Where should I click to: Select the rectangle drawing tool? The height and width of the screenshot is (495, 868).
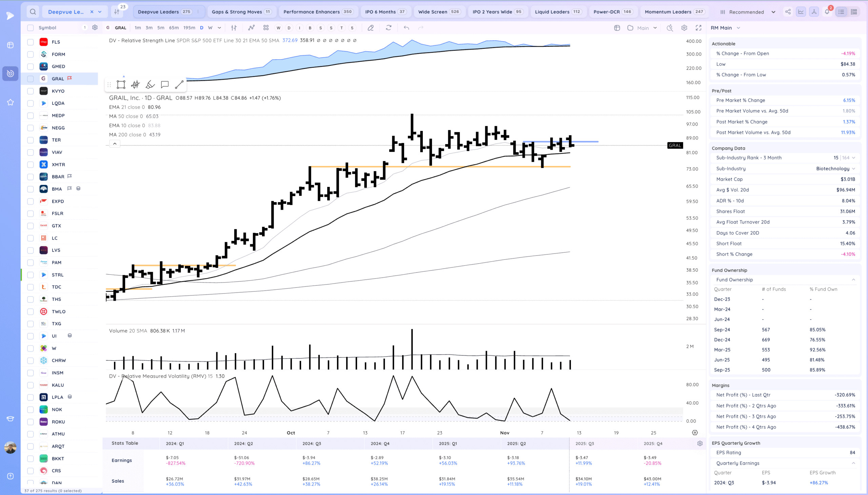121,85
